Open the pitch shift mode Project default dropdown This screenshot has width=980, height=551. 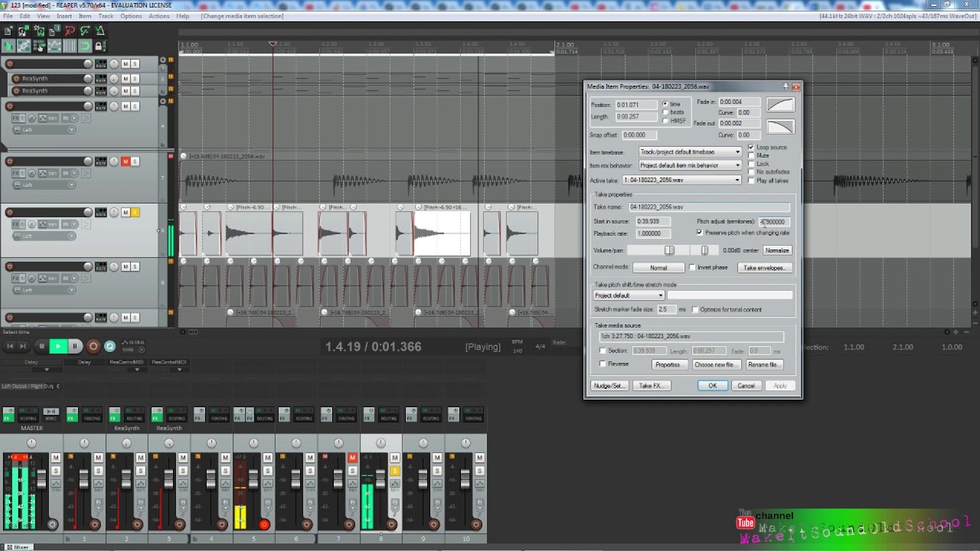629,295
